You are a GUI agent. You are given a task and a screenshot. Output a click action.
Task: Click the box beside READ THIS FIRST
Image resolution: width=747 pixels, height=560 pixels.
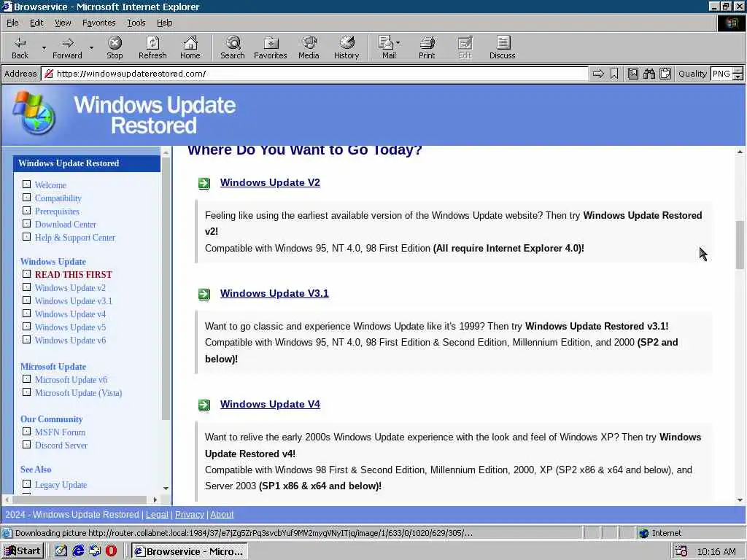pos(27,274)
